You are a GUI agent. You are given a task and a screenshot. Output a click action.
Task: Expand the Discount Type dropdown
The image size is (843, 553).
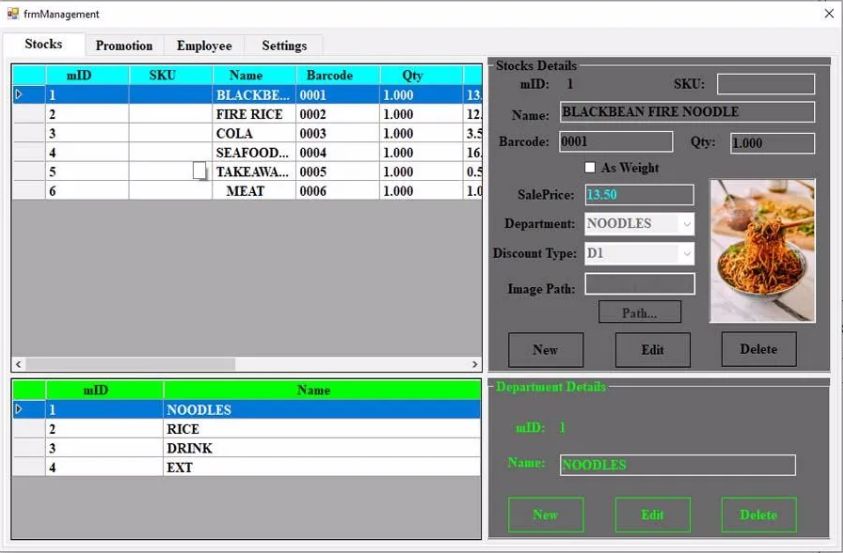point(686,254)
